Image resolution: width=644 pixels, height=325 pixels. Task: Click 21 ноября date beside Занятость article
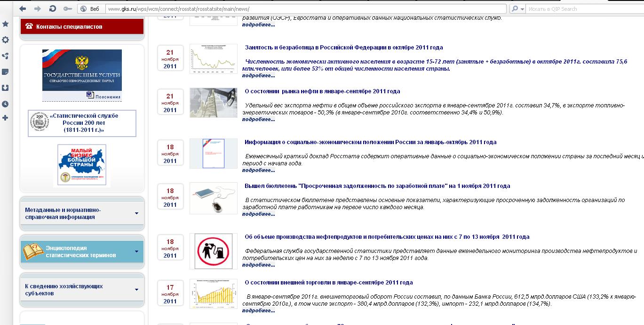pyautogui.click(x=170, y=59)
